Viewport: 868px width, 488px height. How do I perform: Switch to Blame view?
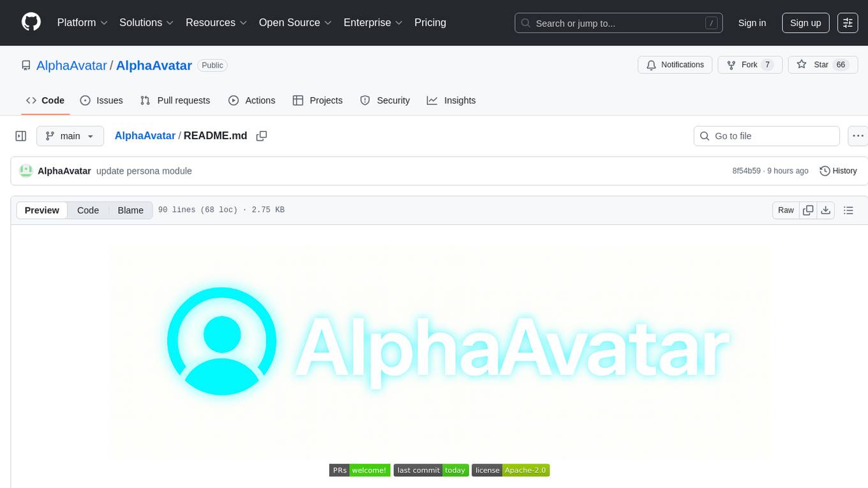(130, 210)
